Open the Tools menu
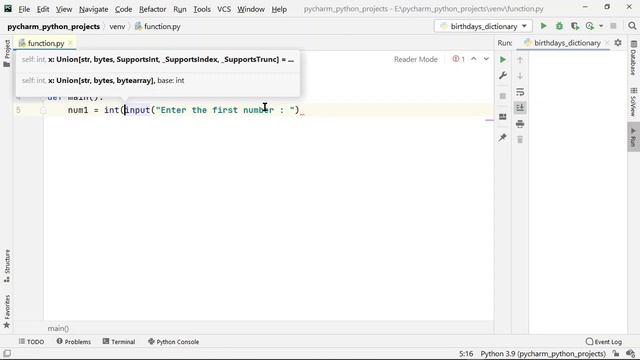Viewport: 640px width, 360px height. point(202,9)
